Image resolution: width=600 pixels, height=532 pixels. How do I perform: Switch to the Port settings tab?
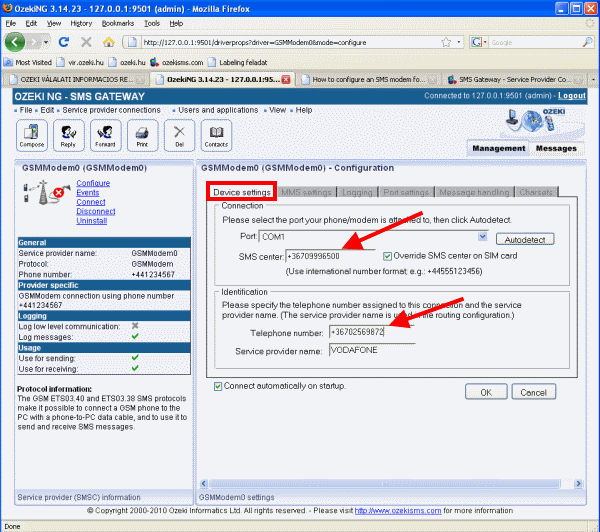406,192
